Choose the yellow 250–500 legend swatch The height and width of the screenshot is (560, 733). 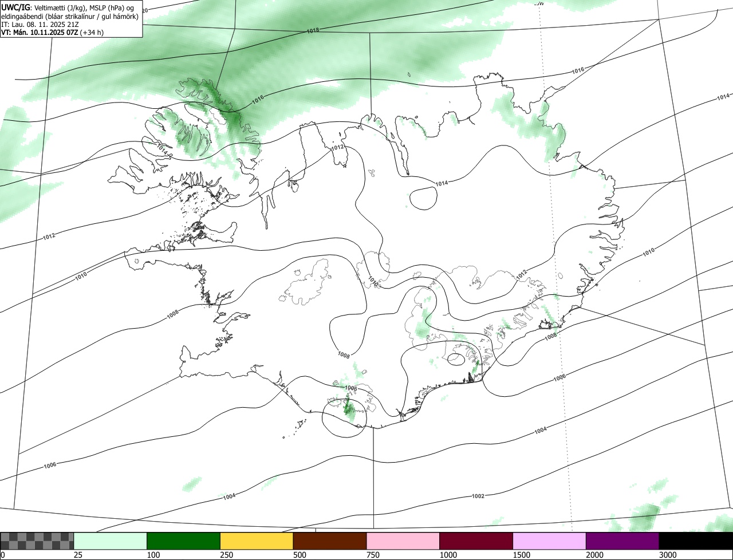pos(257,541)
